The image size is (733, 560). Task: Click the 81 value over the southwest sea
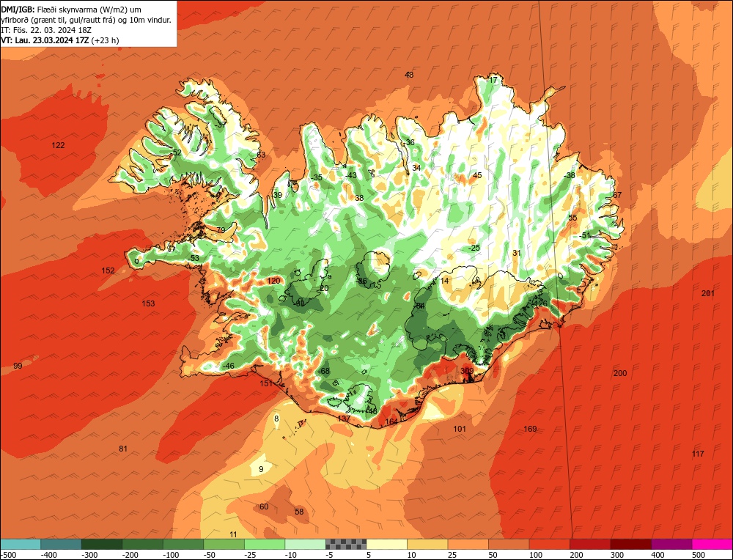[x=123, y=449]
